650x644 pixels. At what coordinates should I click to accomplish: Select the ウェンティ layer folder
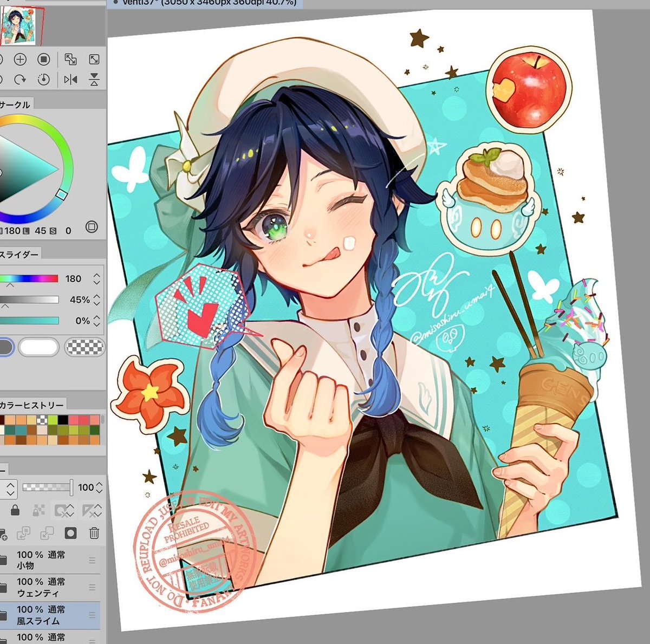[50, 588]
